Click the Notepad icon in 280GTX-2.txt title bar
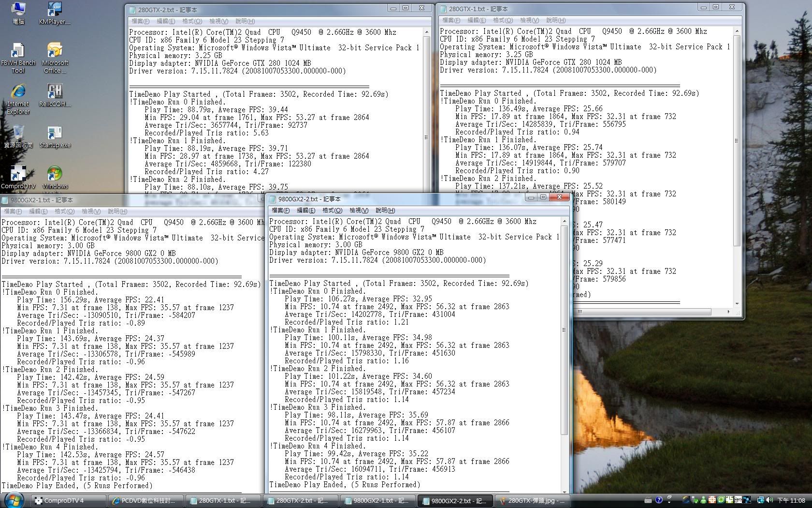This screenshot has height=508, width=812. point(132,10)
